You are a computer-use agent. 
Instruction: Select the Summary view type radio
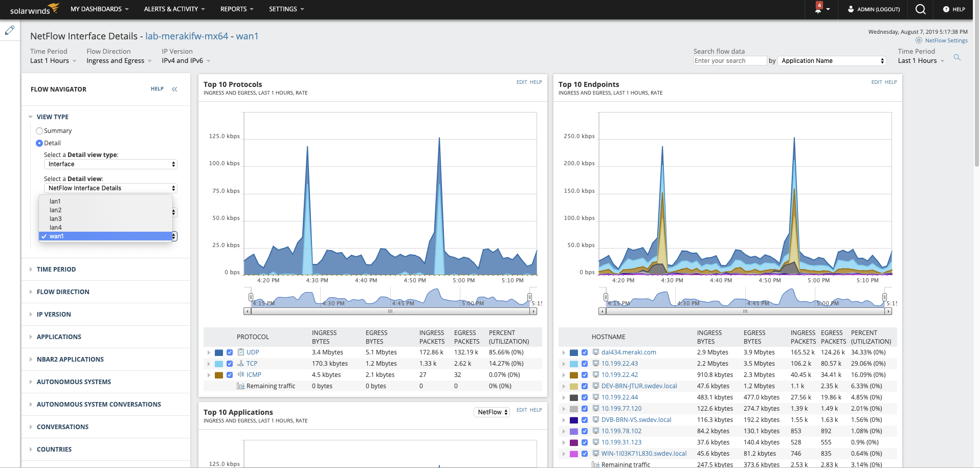pos(39,131)
